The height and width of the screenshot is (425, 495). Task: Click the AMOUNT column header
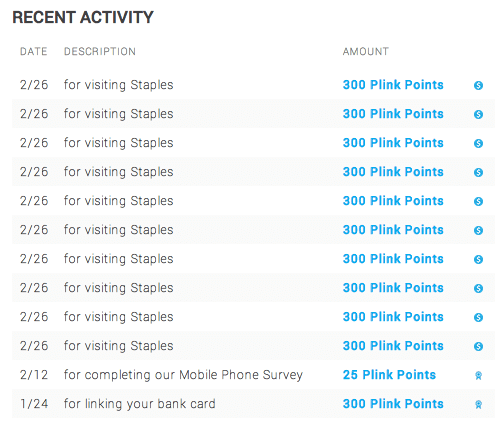366,52
